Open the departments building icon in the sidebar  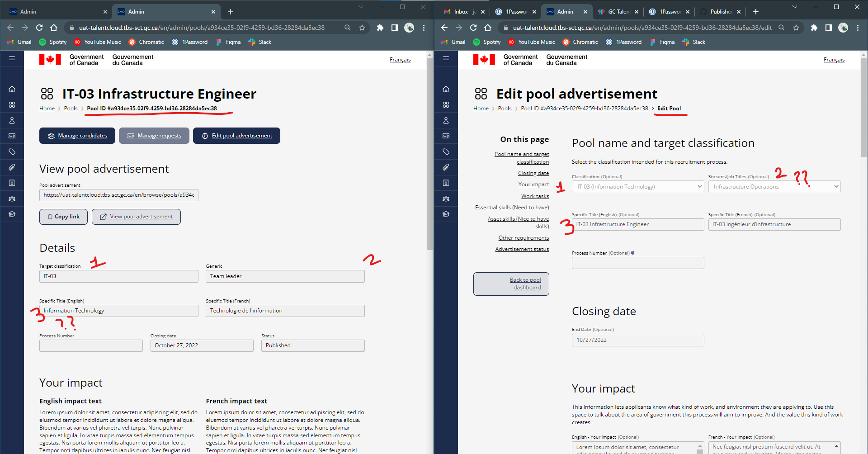(x=12, y=183)
